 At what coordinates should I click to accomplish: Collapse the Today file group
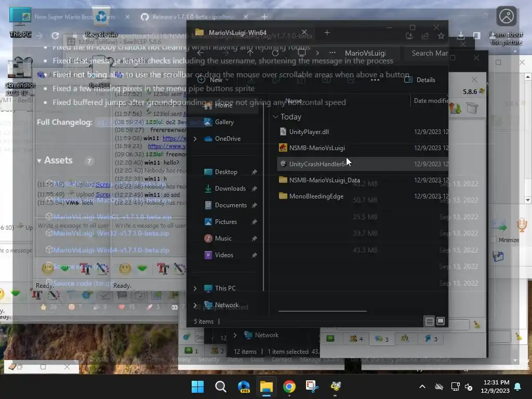coord(275,117)
